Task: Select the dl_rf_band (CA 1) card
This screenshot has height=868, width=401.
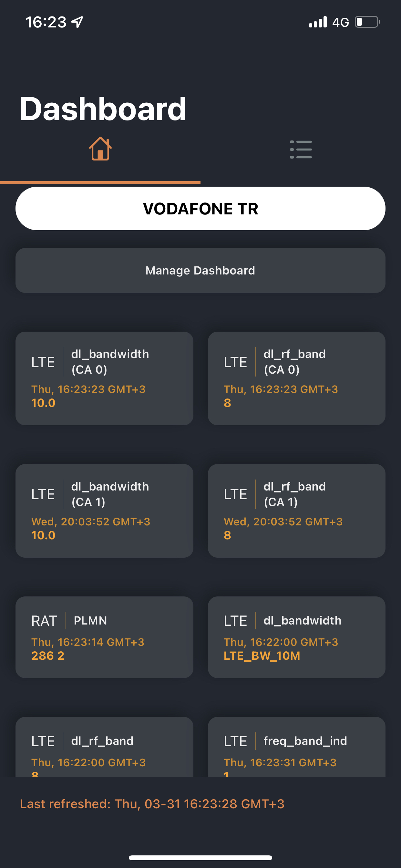Action: [x=296, y=511]
